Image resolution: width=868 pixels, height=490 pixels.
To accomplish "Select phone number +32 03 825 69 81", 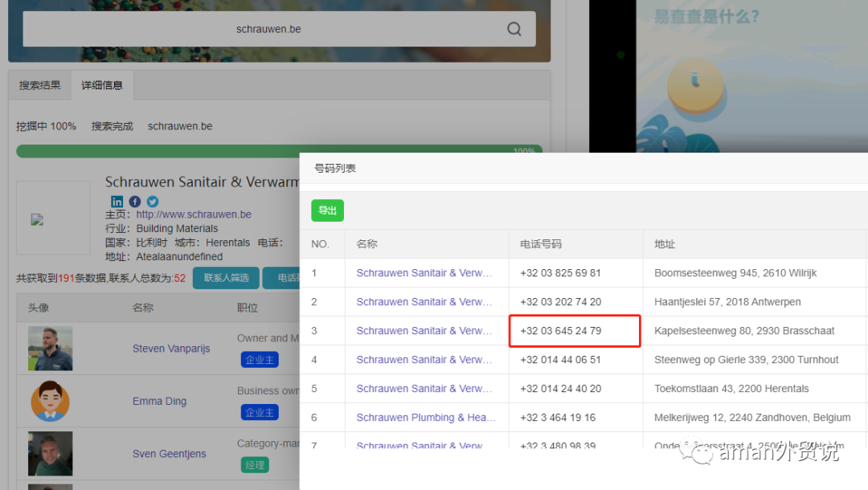I will point(560,272).
